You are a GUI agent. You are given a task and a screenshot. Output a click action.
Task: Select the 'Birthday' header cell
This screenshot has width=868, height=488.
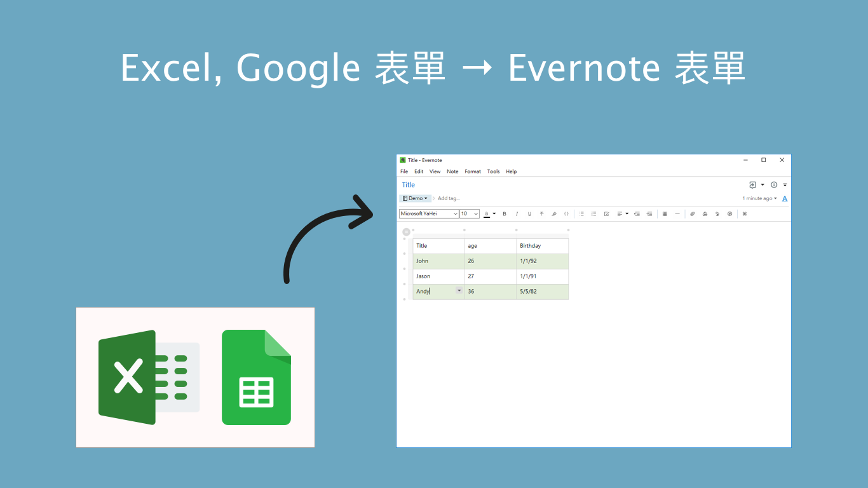coord(543,246)
